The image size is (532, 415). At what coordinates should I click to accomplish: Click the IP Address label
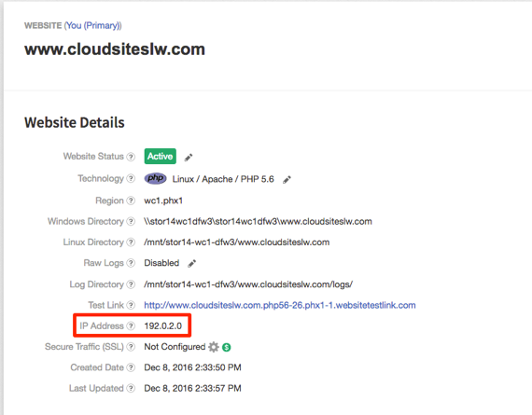pos(102,325)
